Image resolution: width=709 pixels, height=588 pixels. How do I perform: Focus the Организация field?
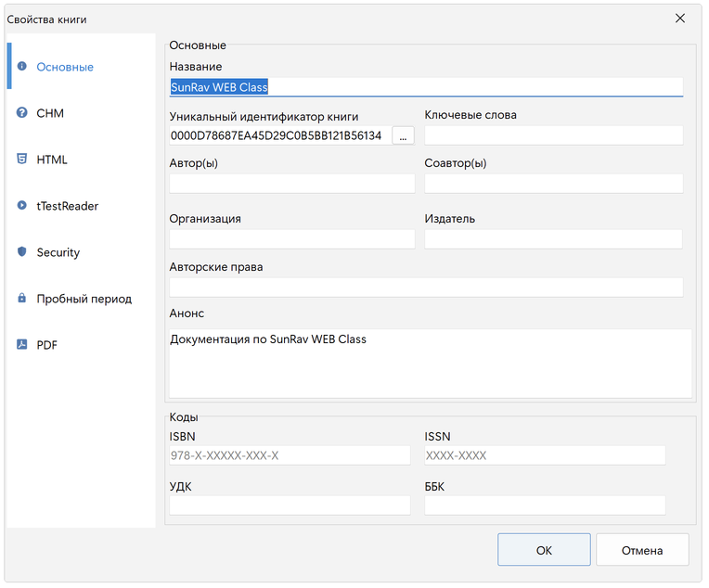pos(292,239)
